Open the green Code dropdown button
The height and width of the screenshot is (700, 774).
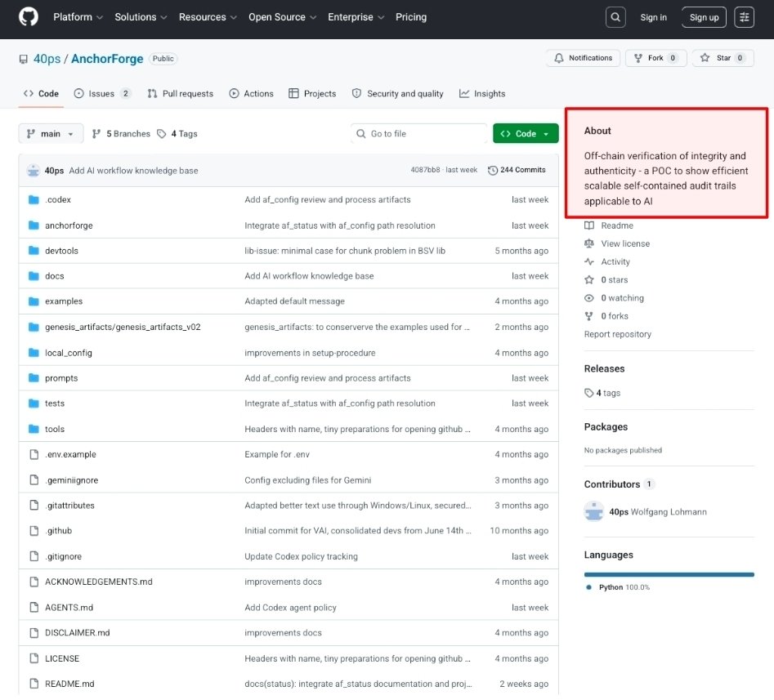click(526, 134)
